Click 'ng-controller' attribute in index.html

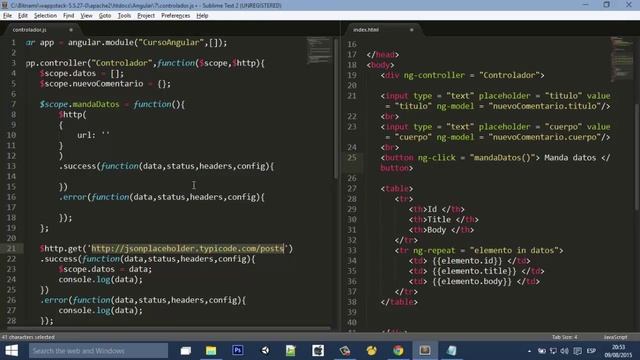434,75
